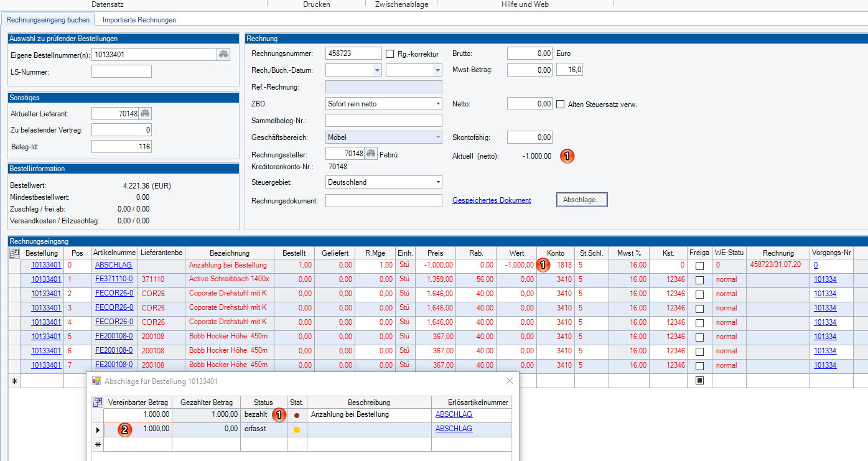Open the ZBD dropdown showing Sofort rein netto

tap(438, 104)
